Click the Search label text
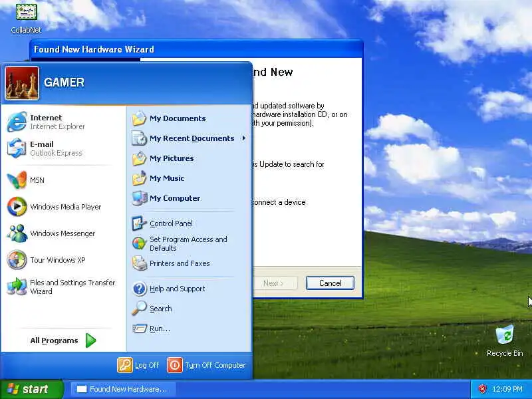 [x=160, y=309]
